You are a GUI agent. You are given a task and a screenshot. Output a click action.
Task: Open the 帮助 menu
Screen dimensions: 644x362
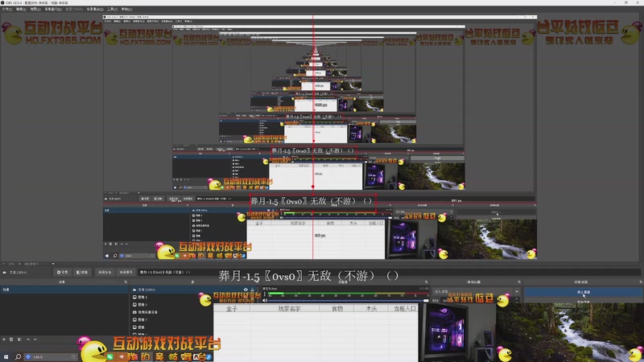[126, 9]
